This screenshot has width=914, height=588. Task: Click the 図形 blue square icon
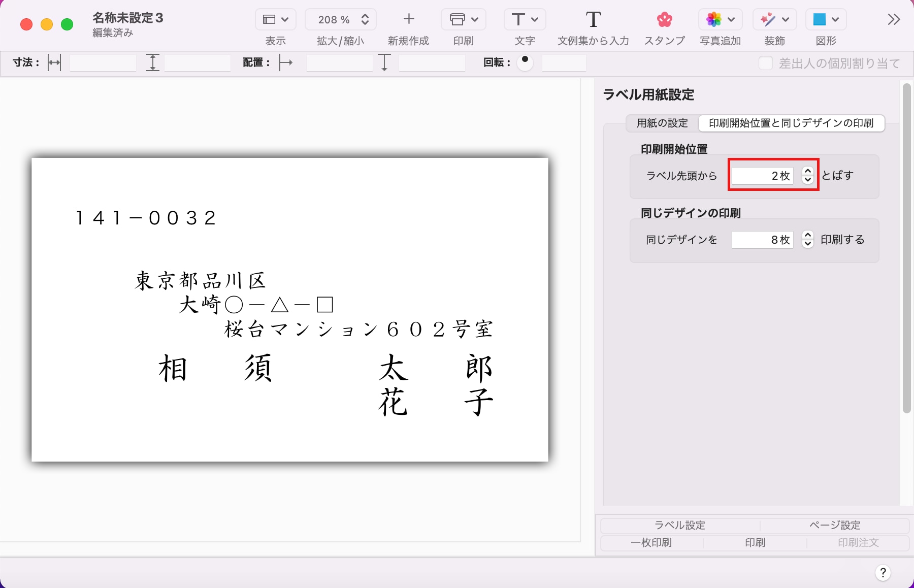tap(819, 20)
